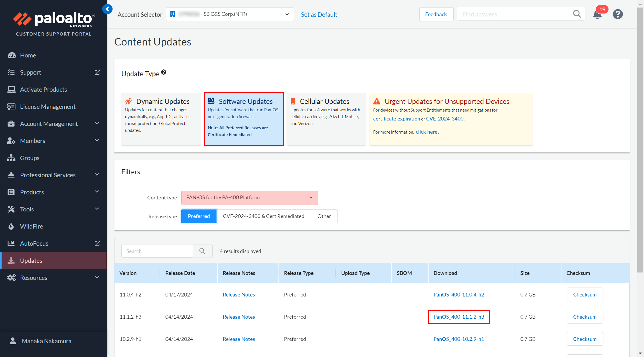Image resolution: width=644 pixels, height=357 pixels.
Task: Collapse sidebar with blue arrow button
Action: click(x=107, y=9)
